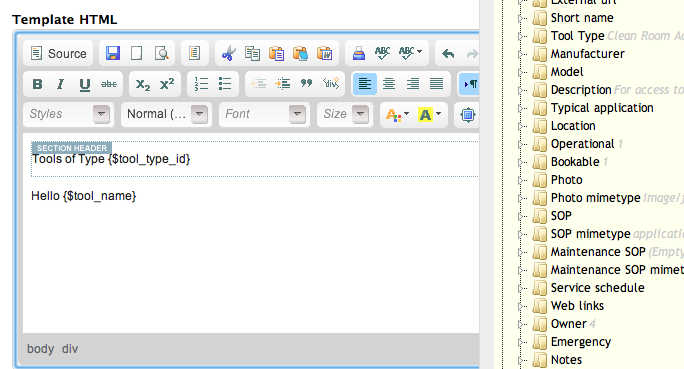Click in the Hello {$tool_name} text line
This screenshot has height=369, width=684.
[x=83, y=196]
